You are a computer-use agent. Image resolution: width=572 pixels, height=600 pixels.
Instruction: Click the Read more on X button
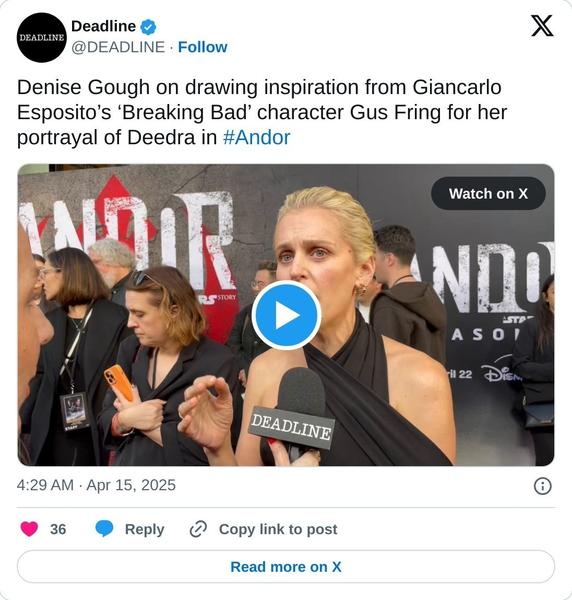pyautogui.click(x=286, y=567)
